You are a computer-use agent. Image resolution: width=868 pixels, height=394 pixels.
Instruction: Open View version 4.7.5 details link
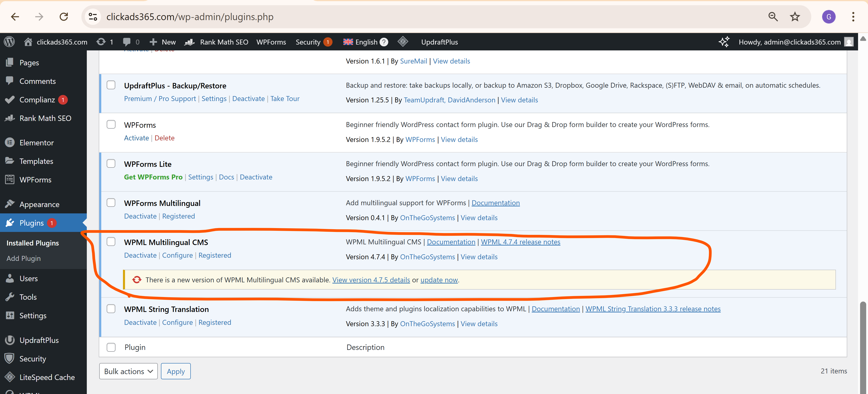tap(371, 280)
